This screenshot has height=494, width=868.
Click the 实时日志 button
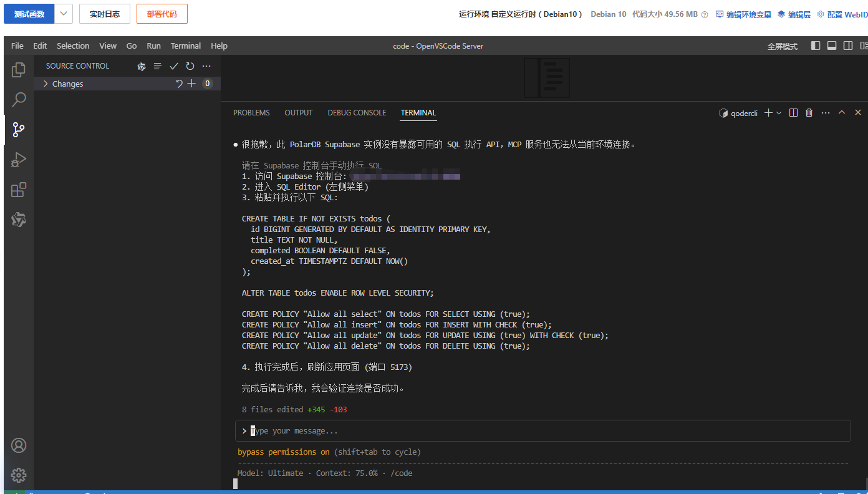(105, 14)
